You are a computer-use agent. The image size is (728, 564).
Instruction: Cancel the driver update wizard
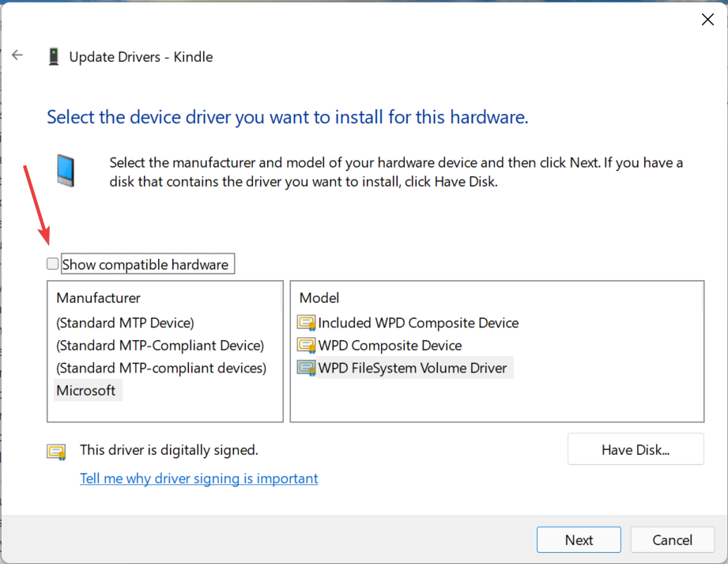click(672, 540)
